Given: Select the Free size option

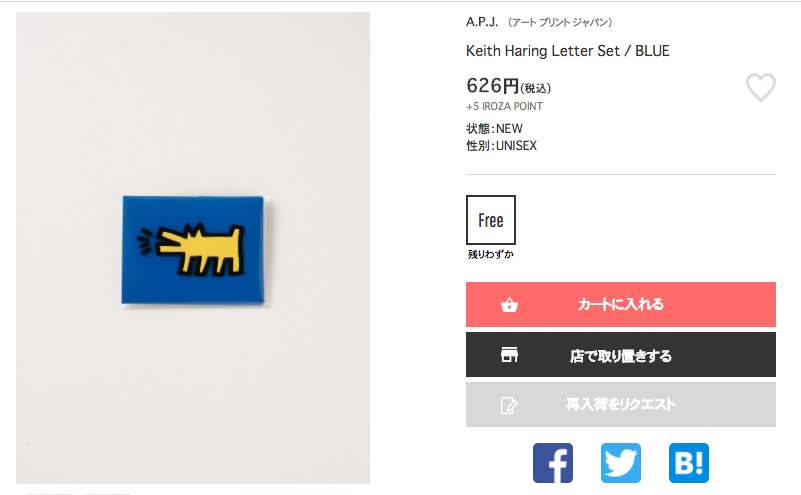Looking at the screenshot, I should coord(491,220).
